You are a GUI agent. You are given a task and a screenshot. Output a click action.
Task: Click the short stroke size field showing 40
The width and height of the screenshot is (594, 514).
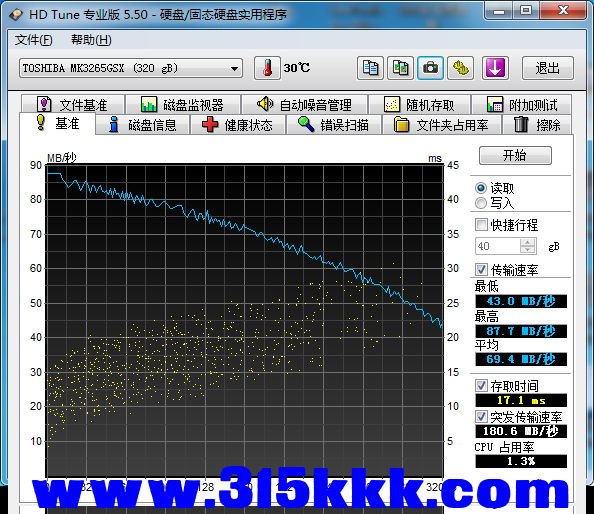click(497, 246)
